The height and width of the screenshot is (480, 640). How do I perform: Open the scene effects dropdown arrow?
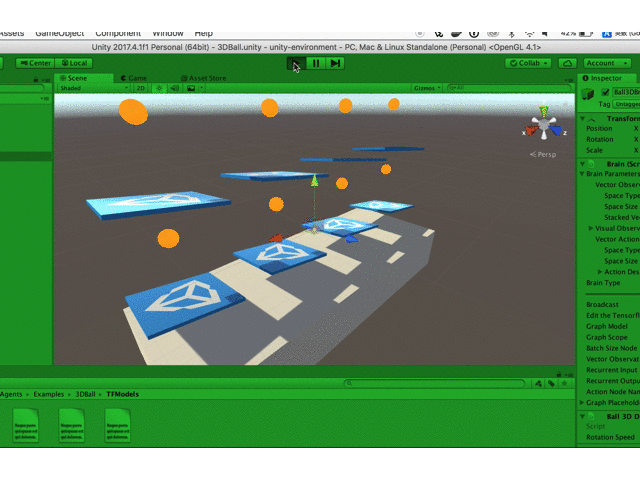tap(202, 88)
